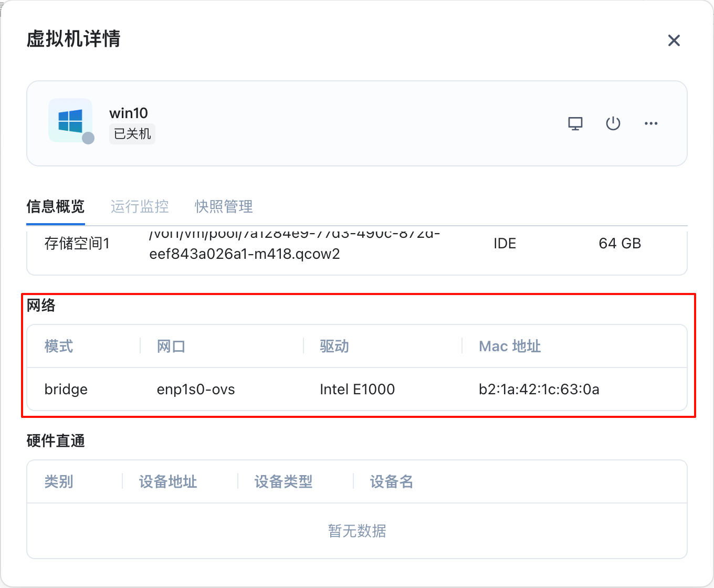The image size is (714, 588).
Task: Switch to the 快照管理 tab
Action: pyautogui.click(x=224, y=206)
